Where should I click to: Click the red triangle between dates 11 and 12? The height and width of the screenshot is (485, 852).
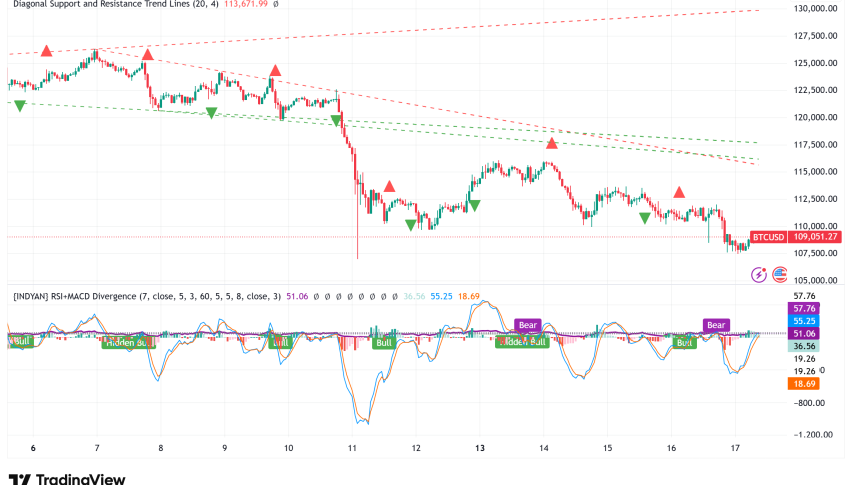(x=389, y=186)
